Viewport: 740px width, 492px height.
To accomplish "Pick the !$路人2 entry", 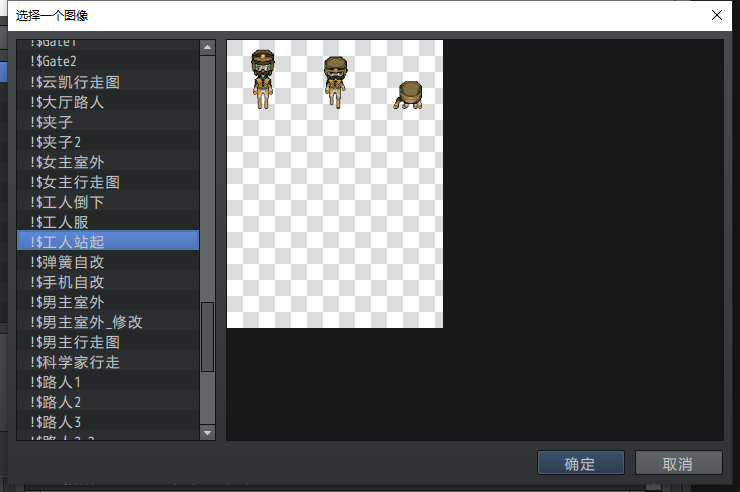I will 108,402.
